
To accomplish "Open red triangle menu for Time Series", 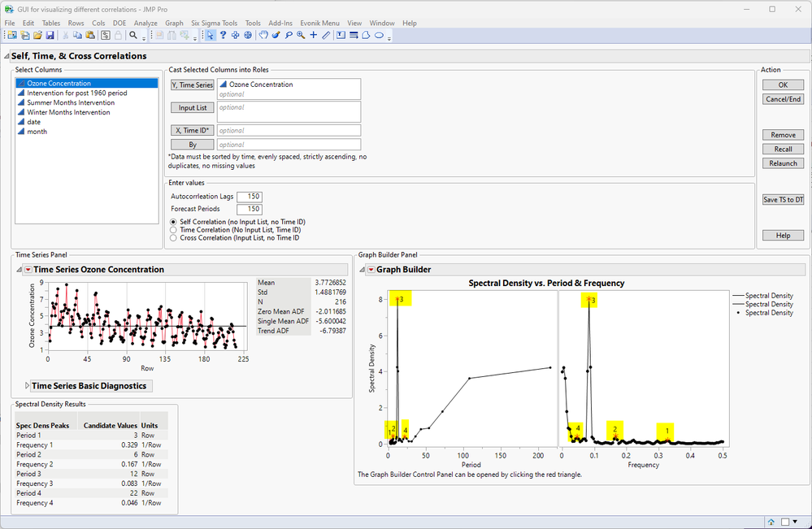I will [28, 270].
